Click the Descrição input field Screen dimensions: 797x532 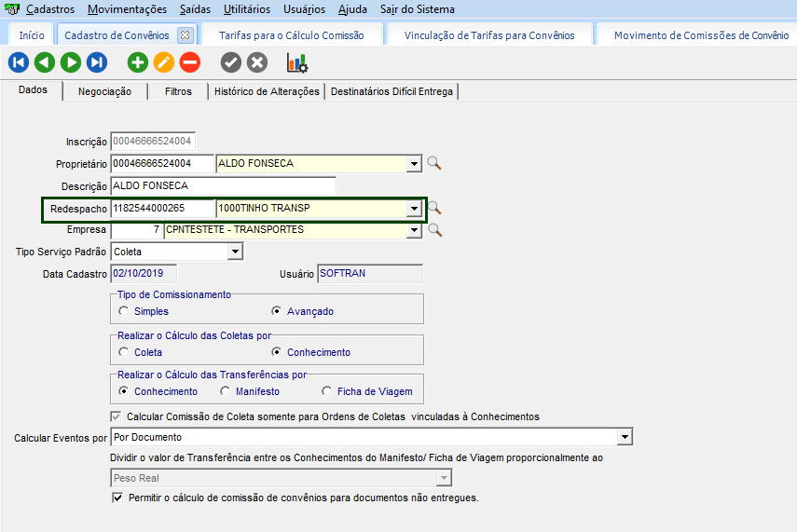(223, 186)
